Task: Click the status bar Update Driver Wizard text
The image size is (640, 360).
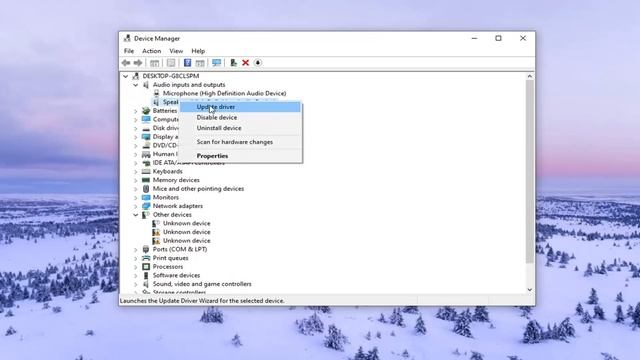Action: coord(202,301)
